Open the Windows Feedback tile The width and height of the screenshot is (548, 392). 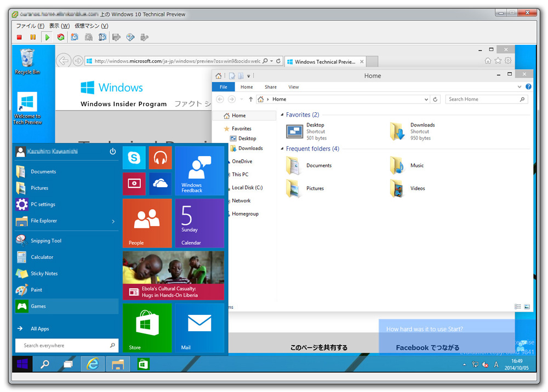(x=199, y=171)
